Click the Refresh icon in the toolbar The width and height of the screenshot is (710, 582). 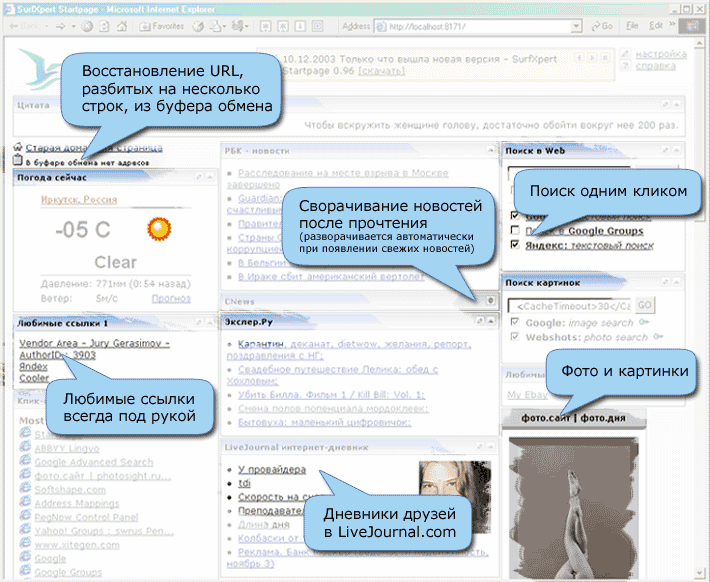tap(104, 26)
